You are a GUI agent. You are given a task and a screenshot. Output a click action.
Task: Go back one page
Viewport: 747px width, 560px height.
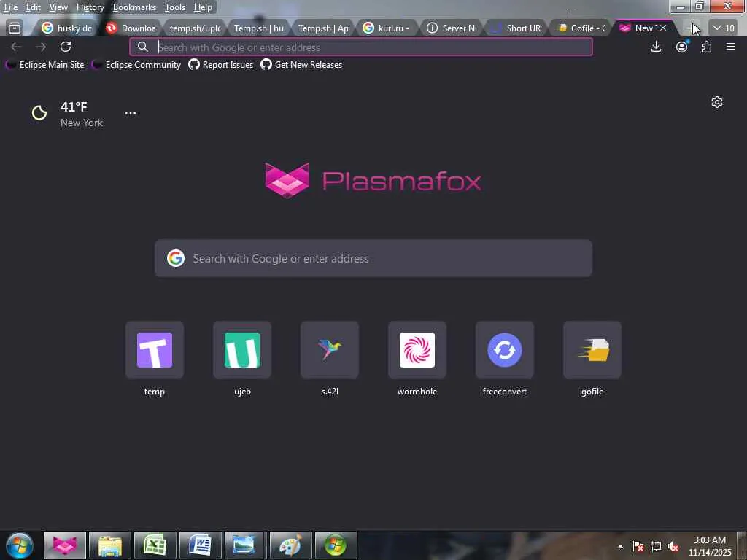16,47
